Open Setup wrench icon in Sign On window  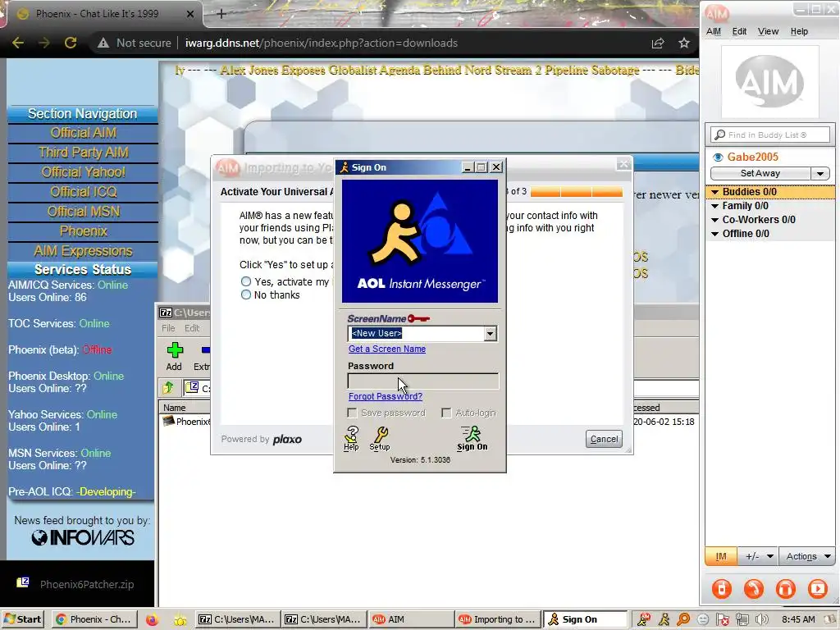pos(380,438)
